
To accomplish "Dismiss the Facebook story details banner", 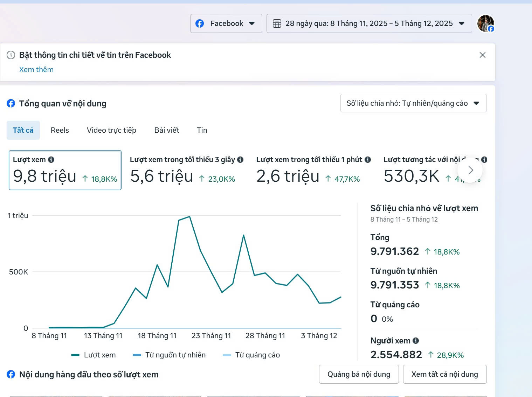I will [482, 55].
